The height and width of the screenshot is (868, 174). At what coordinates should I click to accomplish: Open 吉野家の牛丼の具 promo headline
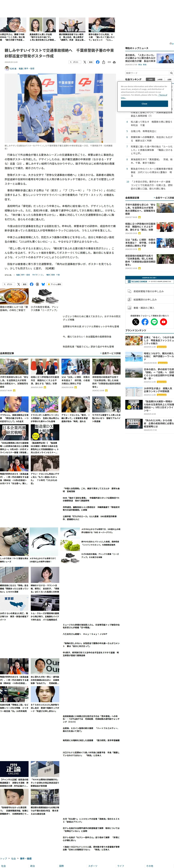[91, 327]
